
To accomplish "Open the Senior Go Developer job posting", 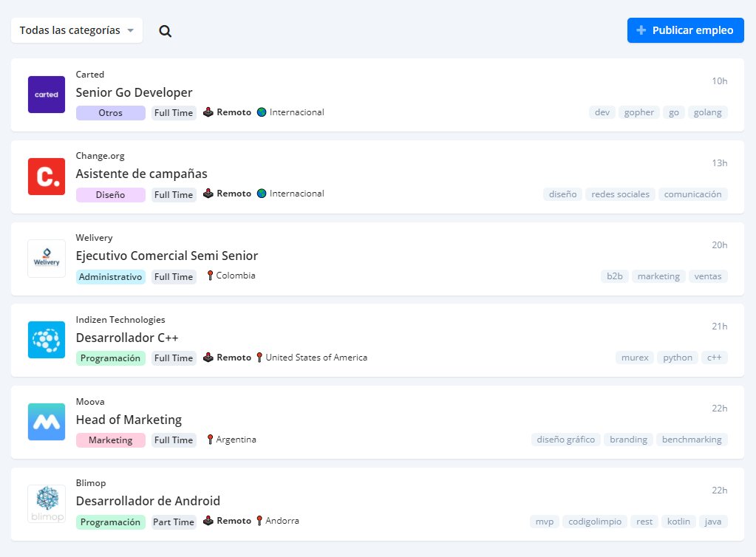I will coord(134,92).
